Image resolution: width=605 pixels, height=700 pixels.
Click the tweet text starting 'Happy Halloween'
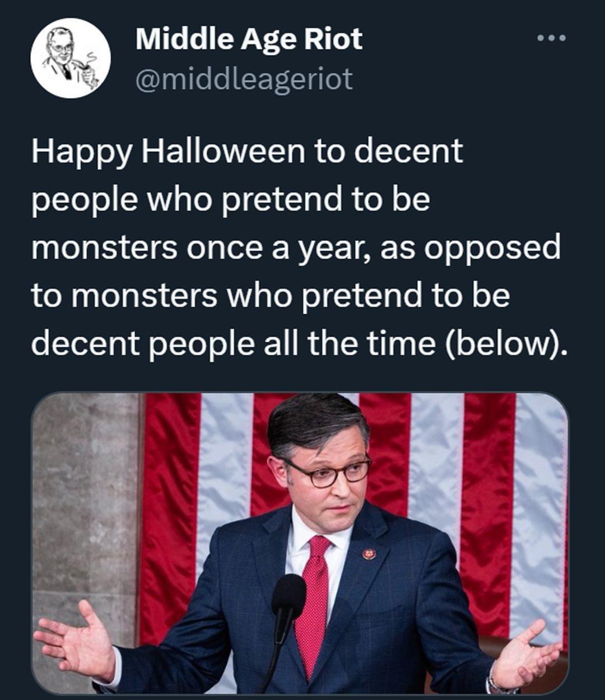pyautogui.click(x=297, y=248)
